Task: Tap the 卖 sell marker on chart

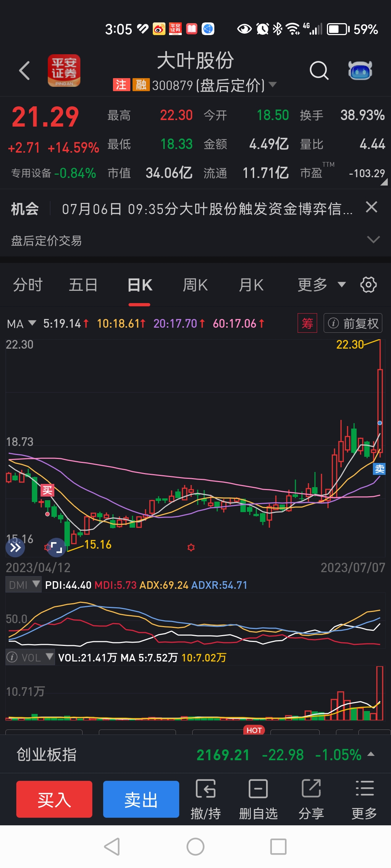Action: (x=379, y=469)
